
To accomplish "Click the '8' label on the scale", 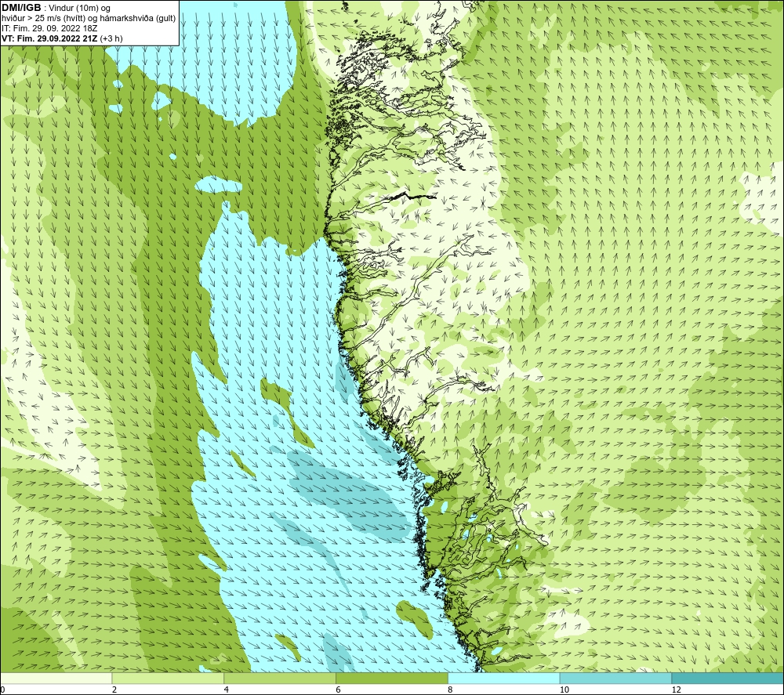I will click(x=451, y=690).
